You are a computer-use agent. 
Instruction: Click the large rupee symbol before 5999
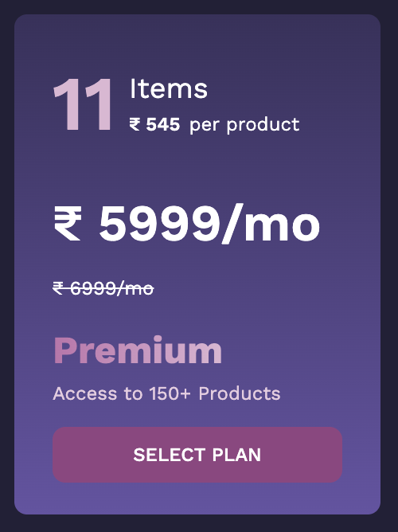tap(68, 224)
